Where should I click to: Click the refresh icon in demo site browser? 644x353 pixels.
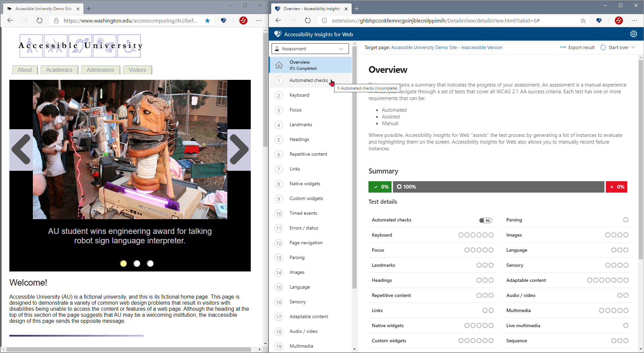(39, 20)
